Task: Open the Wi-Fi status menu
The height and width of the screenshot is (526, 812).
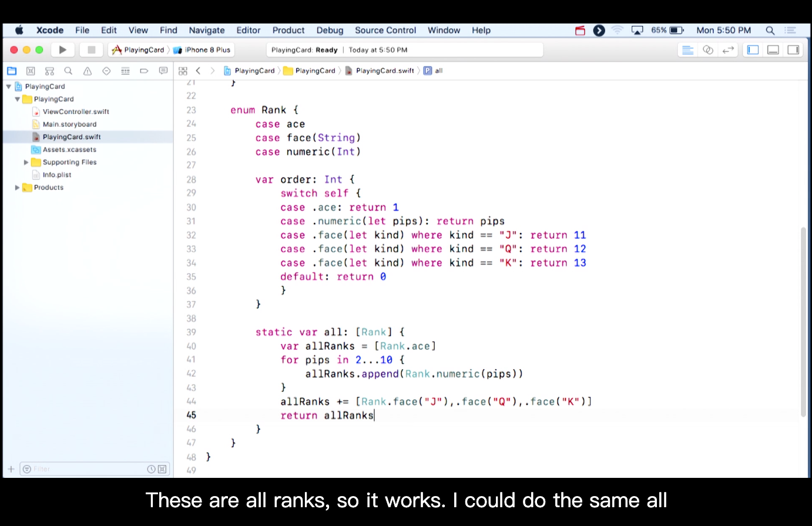Action: pyautogui.click(x=618, y=31)
